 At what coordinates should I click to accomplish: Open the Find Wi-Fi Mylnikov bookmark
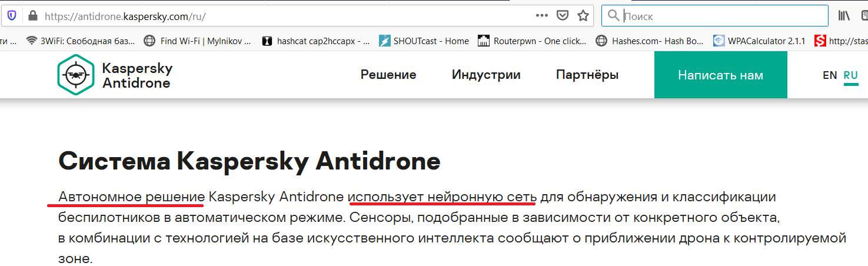click(x=198, y=41)
